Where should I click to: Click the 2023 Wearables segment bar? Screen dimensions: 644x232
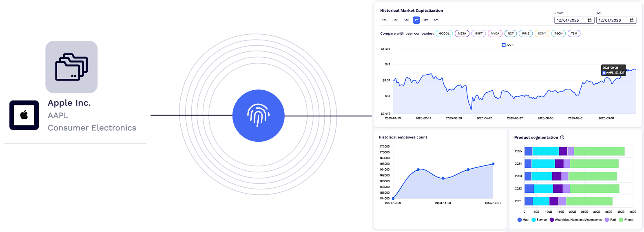[x=557, y=176]
